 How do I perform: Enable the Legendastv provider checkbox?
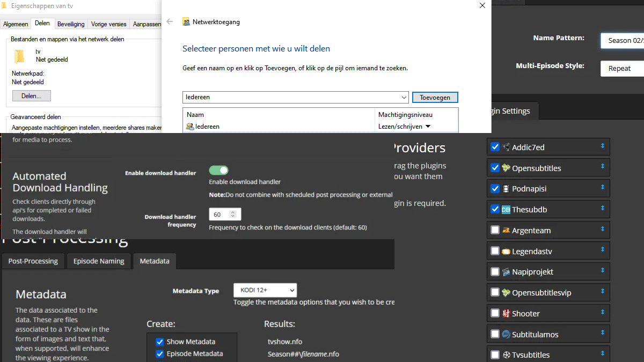[495, 251]
